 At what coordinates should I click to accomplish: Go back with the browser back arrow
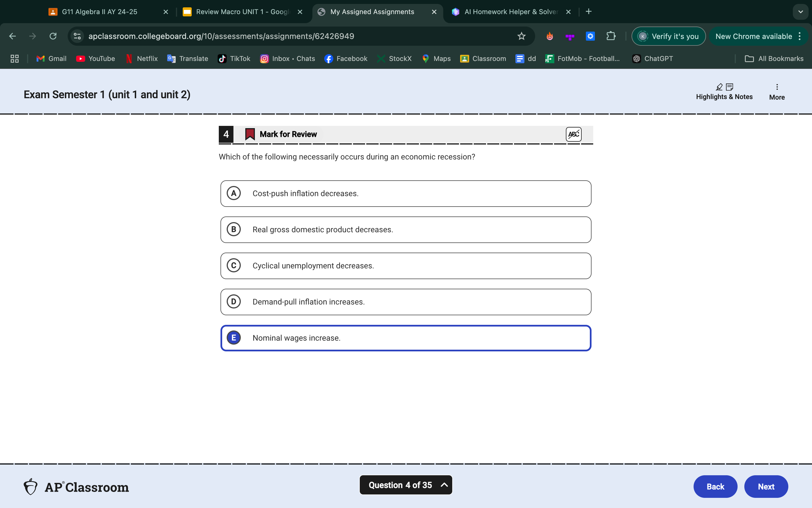click(12, 36)
